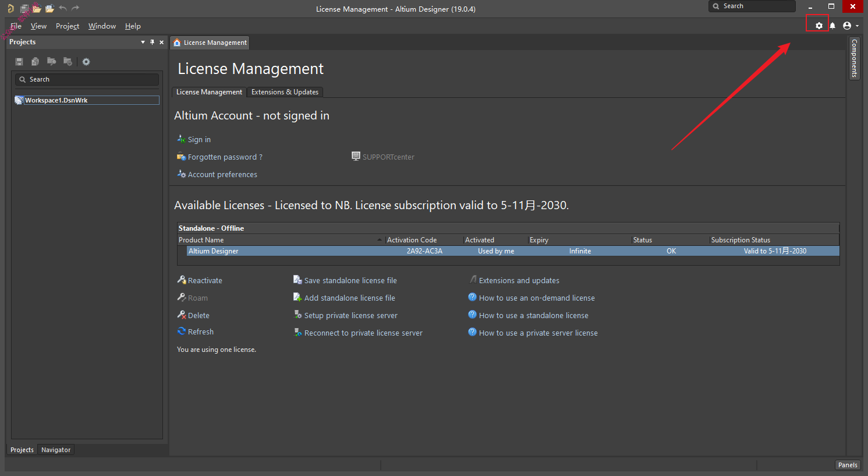Switch to Extensions & Updates tab
Screen dimensions: 868x476
(285, 92)
